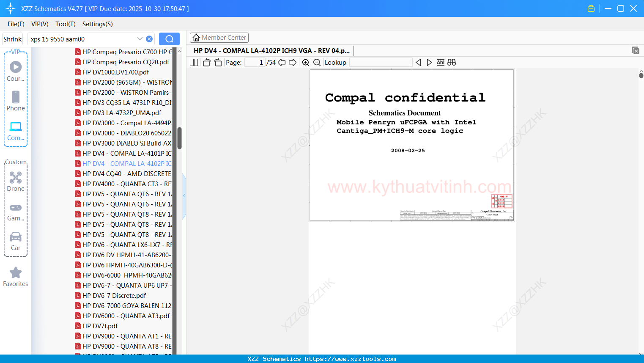Open the search history dropdown arrow
This screenshot has height=363, width=644.
click(x=140, y=39)
